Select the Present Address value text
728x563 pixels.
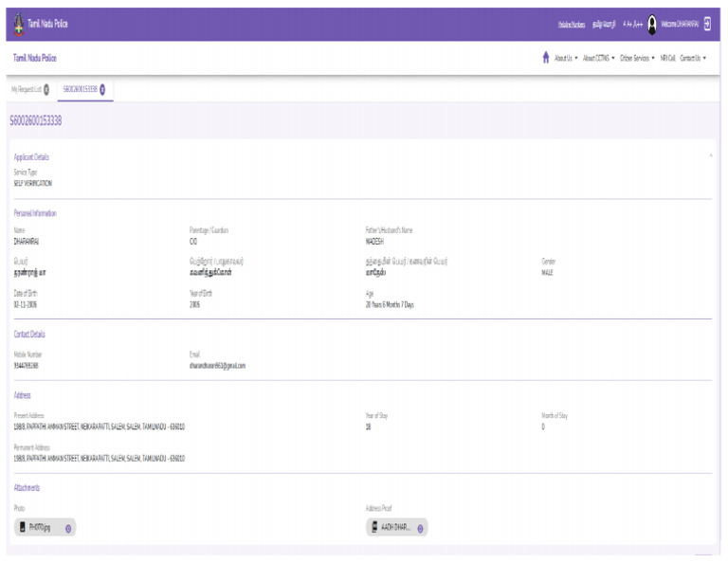tap(100, 427)
